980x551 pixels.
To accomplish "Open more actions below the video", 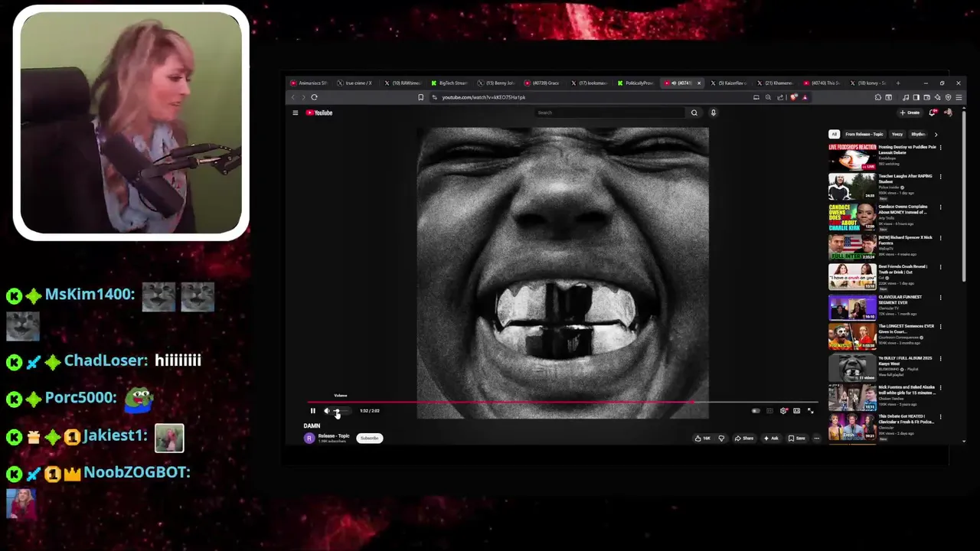I will tap(817, 439).
